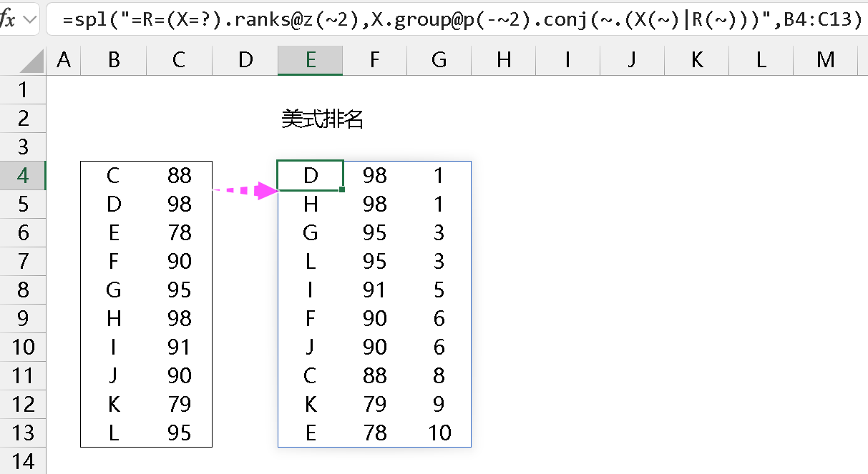Select column I header
This screenshot has width=868, height=474.
pos(567,61)
